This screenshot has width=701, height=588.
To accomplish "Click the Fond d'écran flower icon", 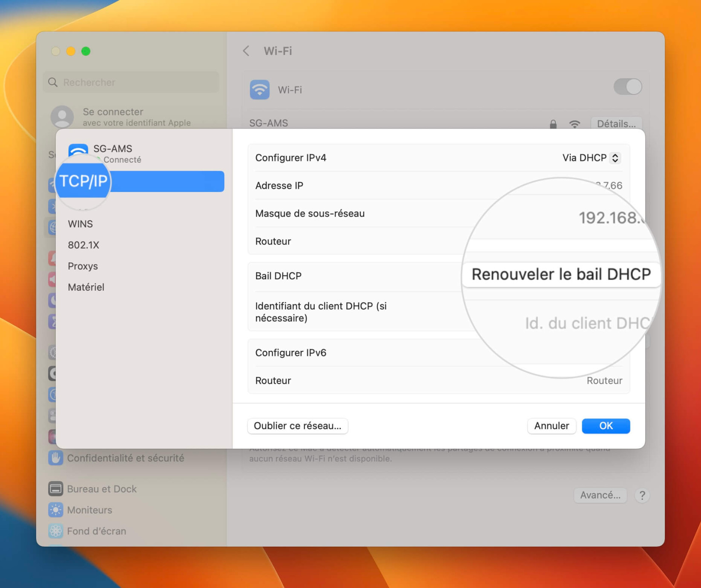I will pos(55,531).
